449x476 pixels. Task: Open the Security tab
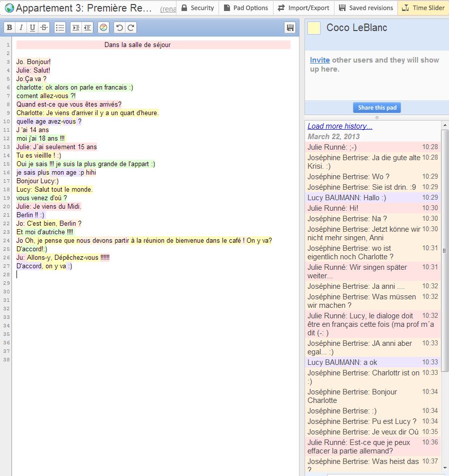(x=197, y=8)
